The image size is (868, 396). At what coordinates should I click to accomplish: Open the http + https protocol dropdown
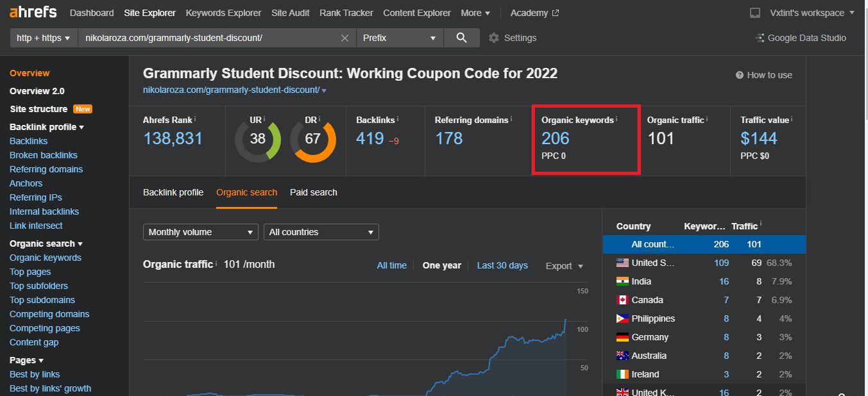pyautogui.click(x=43, y=38)
